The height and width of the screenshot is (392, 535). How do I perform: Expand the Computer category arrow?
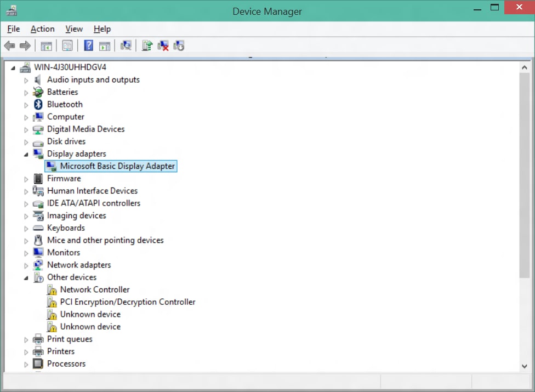pyautogui.click(x=26, y=117)
